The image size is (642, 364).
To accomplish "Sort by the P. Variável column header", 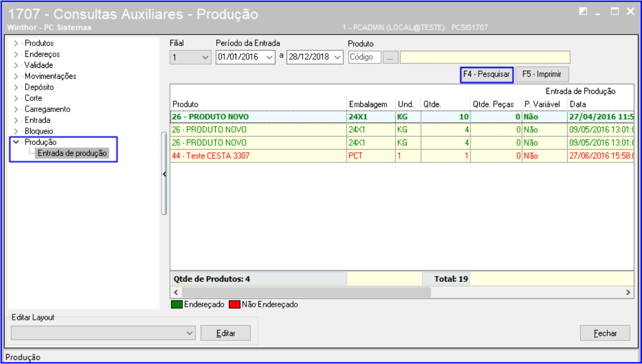I will coord(544,104).
